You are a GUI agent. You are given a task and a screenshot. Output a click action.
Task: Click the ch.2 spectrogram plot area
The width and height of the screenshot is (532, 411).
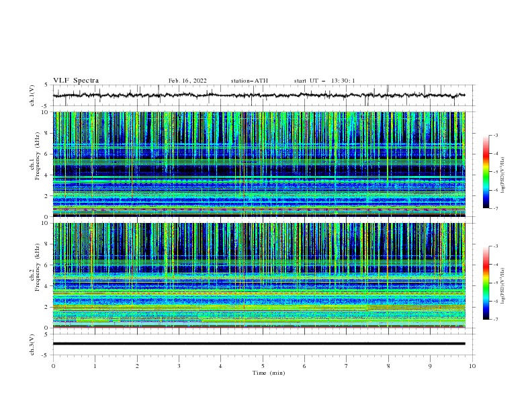(259, 275)
